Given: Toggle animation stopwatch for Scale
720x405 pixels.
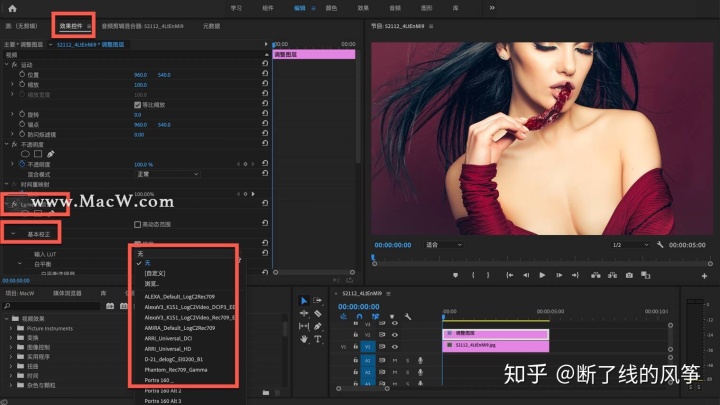Looking at the screenshot, I should tap(22, 84).
